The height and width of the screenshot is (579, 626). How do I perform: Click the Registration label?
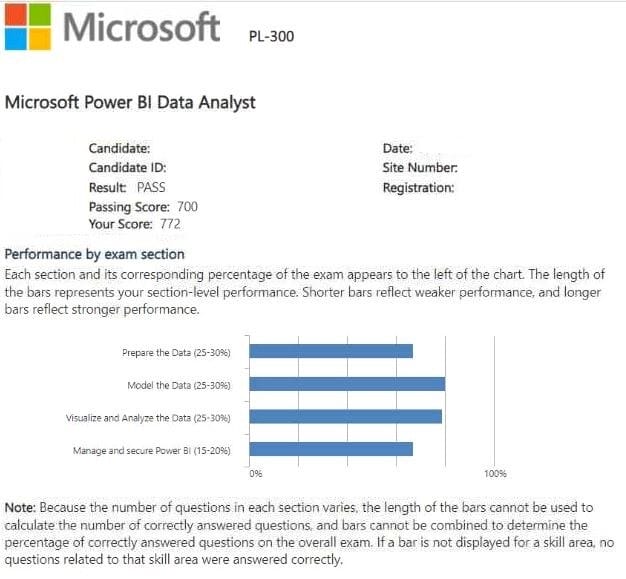click(418, 187)
